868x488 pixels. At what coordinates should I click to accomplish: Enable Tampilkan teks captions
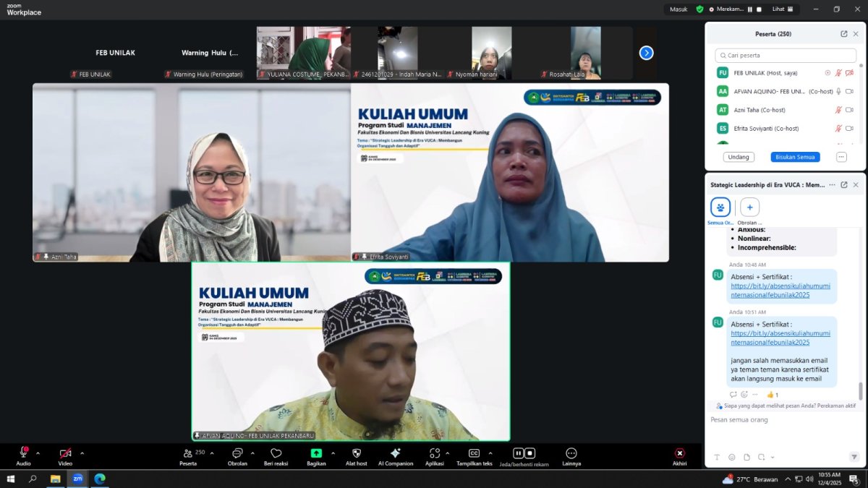click(x=475, y=455)
